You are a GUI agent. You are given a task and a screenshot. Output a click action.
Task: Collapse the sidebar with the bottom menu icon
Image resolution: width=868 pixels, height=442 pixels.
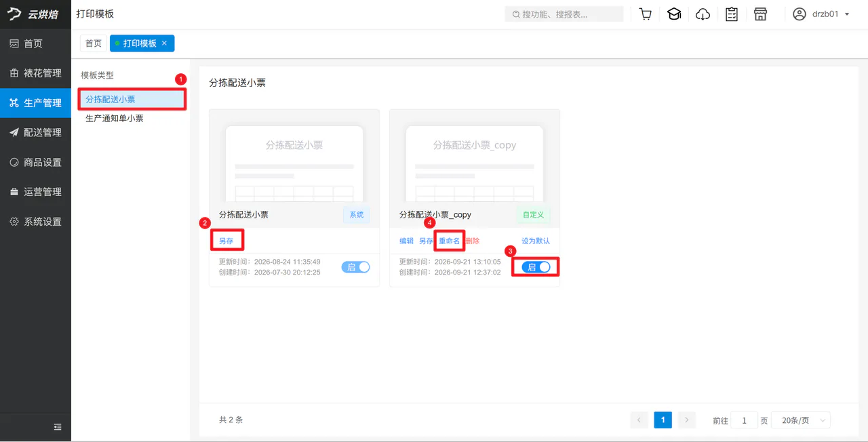pos(58,427)
